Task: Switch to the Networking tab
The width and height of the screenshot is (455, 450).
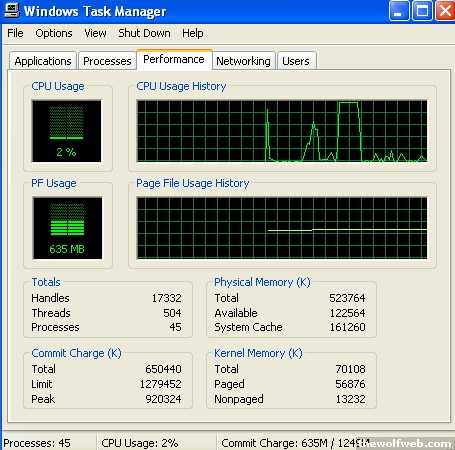Action: [x=243, y=61]
